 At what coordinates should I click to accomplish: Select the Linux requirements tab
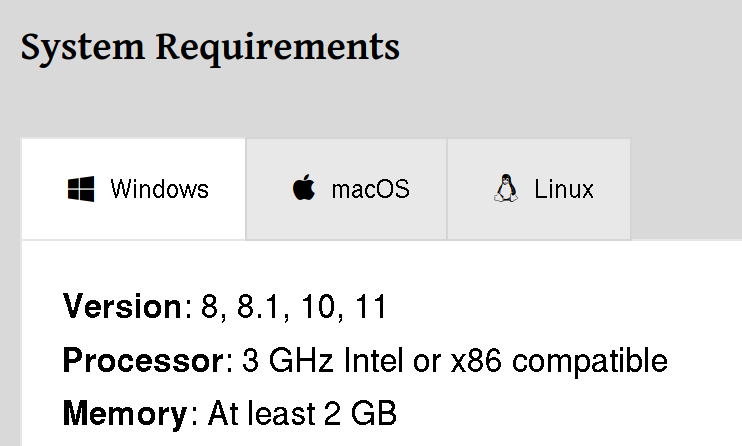564,189
